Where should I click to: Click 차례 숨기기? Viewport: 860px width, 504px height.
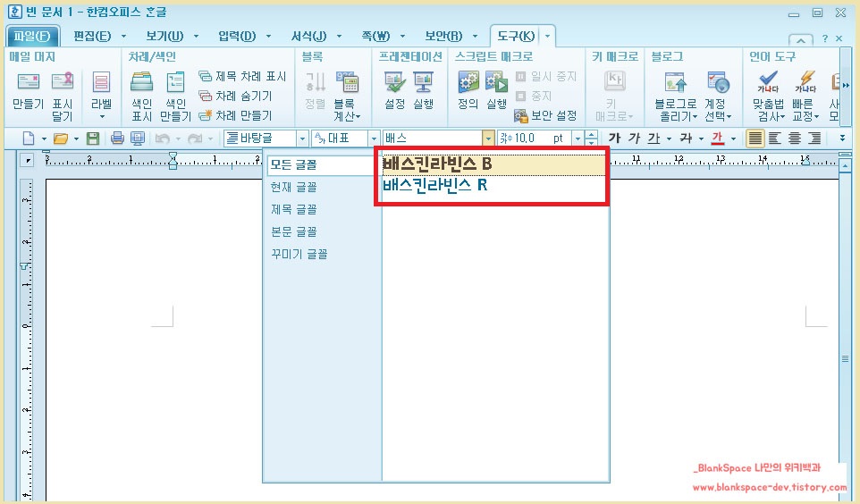coord(235,96)
